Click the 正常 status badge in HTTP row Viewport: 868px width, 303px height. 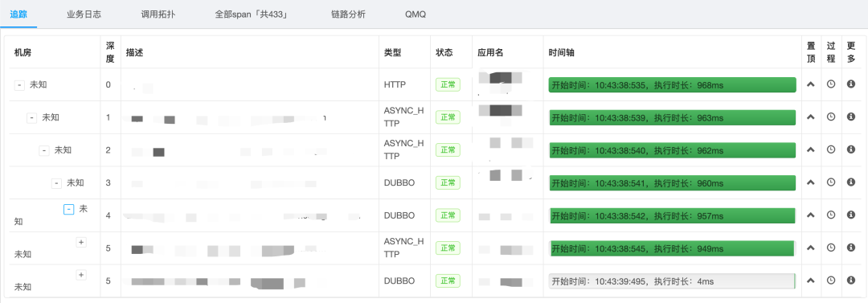(448, 84)
